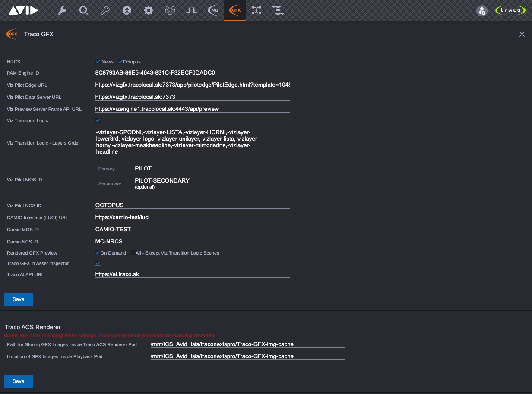Click the traco logo in top right
Image resolution: width=532 pixels, height=394 pixels.
point(510,10)
